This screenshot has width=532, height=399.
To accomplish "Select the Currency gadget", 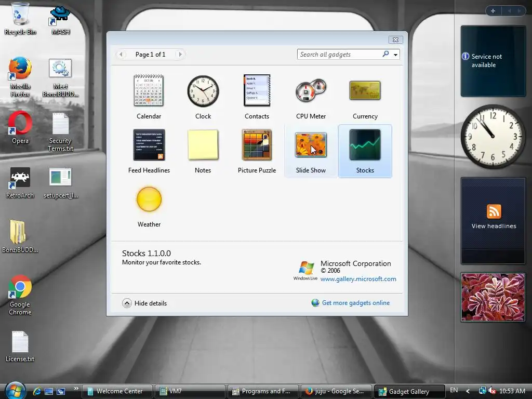I will [365, 90].
